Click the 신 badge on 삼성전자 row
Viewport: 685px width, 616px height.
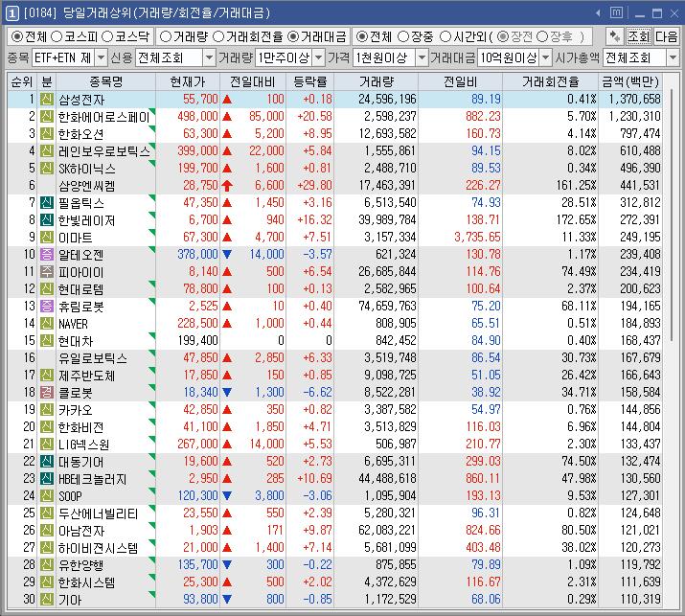[47, 100]
